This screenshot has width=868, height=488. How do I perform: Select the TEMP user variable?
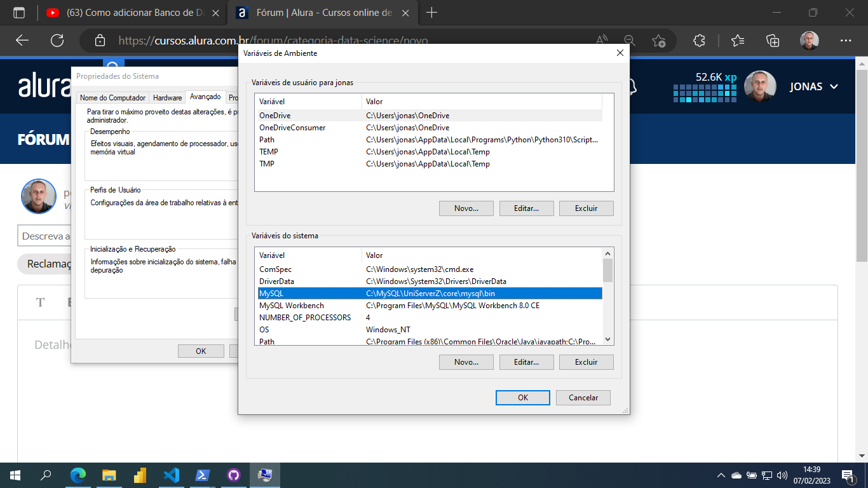[x=429, y=152]
